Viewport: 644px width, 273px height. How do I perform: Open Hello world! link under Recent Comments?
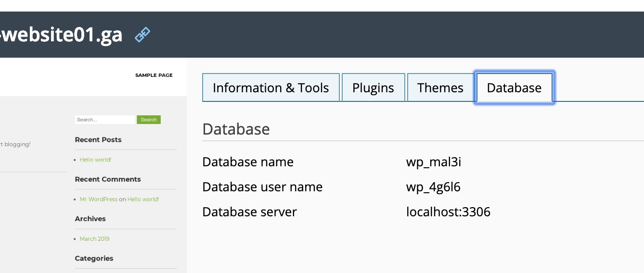[143, 199]
